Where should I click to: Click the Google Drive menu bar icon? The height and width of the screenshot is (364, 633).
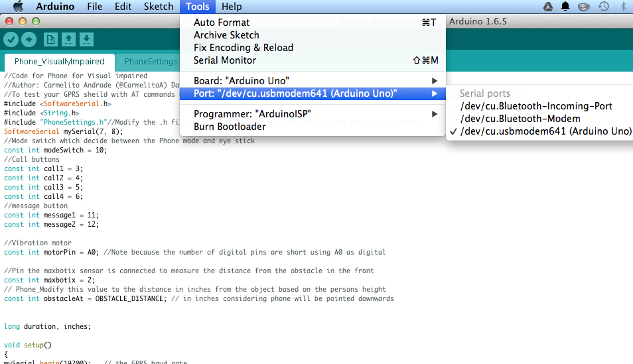[548, 7]
